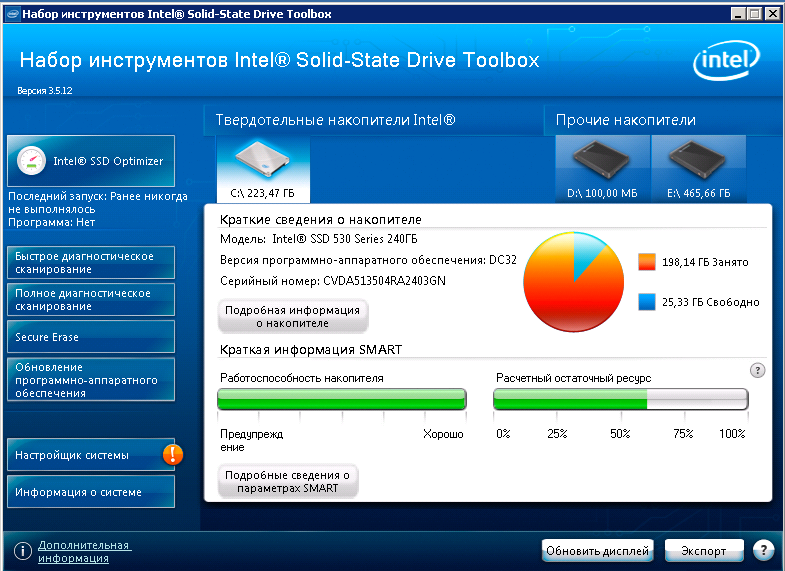Open help with the bottom-right question mark icon
This screenshot has height=571, width=785.
763,550
